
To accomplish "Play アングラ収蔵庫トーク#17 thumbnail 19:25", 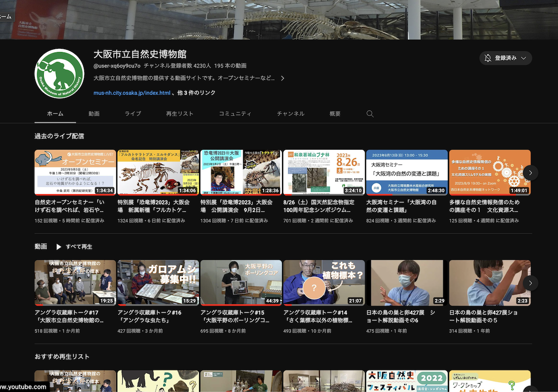I will 75,283.
